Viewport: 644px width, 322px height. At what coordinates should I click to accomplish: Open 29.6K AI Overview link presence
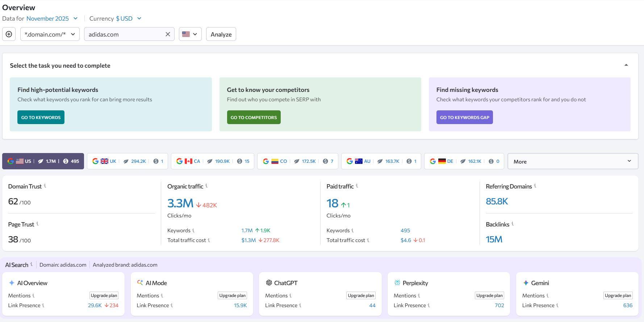[95, 305]
